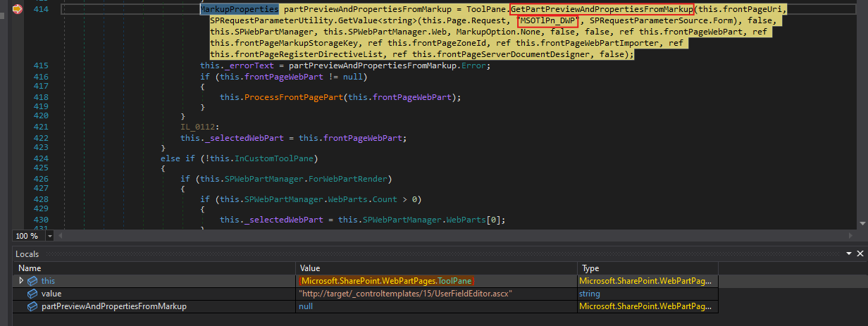Click the horizontal scrollbar right arrow
The image size is (868, 326).
pyautogui.click(x=851, y=236)
